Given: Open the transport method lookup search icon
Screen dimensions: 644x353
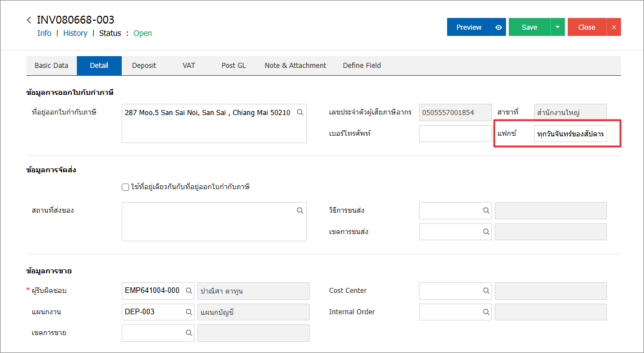Looking at the screenshot, I should pos(486,210).
